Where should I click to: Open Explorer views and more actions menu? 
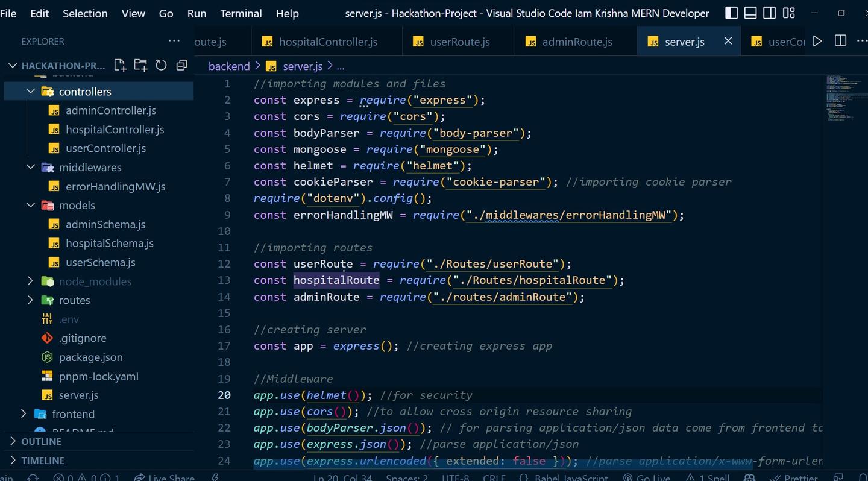[x=174, y=41]
